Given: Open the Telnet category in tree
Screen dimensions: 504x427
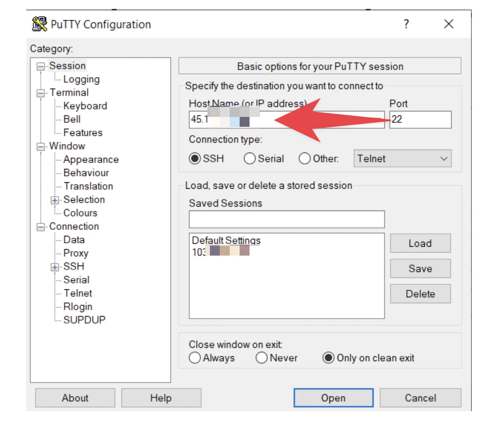Looking at the screenshot, I should click(78, 293).
